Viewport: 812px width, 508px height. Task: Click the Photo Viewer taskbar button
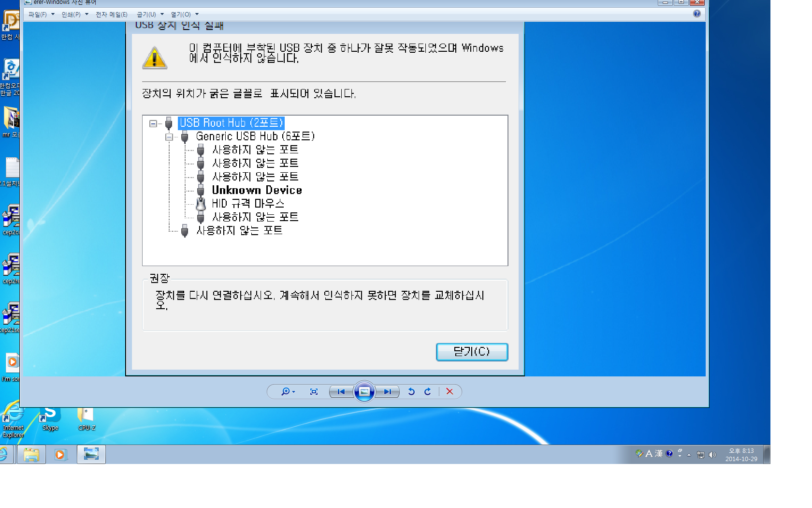pyautogui.click(x=91, y=454)
